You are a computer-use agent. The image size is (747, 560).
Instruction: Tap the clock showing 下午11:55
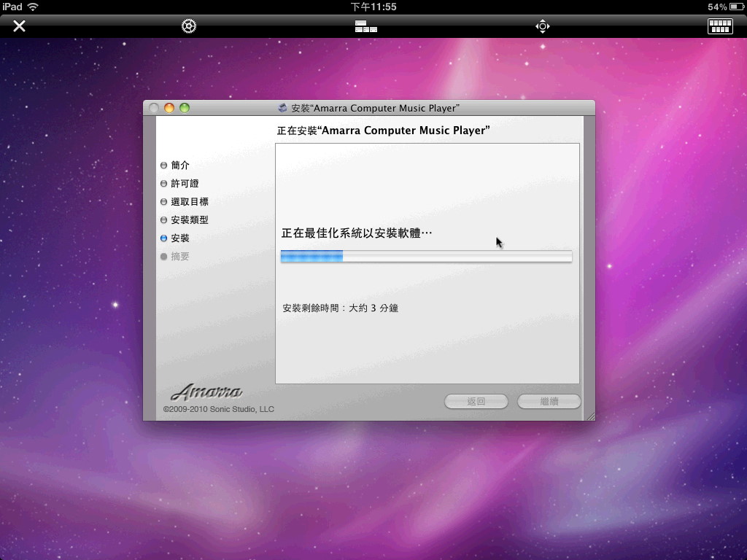point(373,7)
